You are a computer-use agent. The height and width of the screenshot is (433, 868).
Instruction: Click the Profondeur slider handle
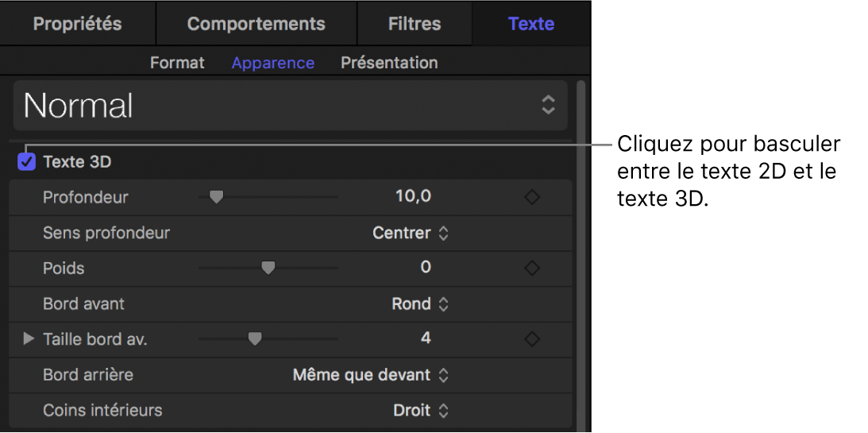click(215, 197)
